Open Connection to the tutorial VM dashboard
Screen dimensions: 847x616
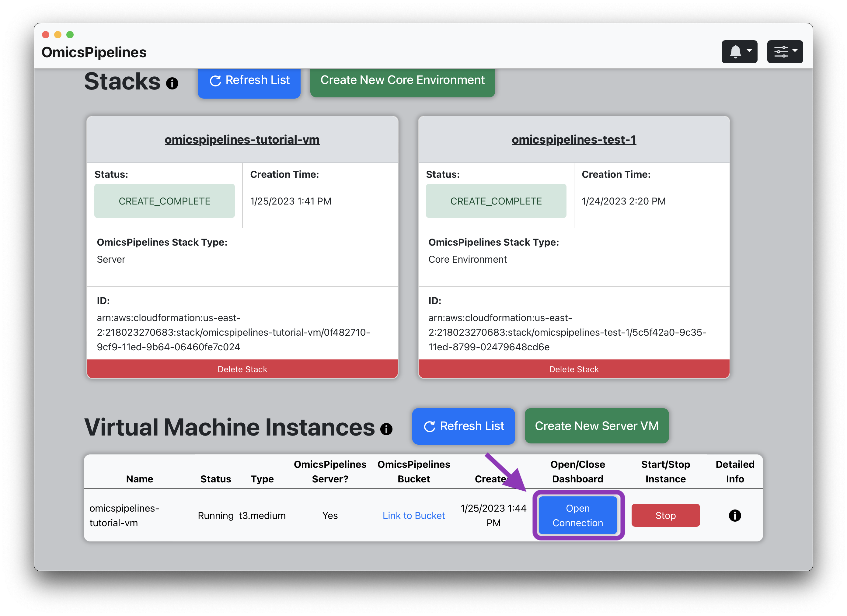pos(578,516)
